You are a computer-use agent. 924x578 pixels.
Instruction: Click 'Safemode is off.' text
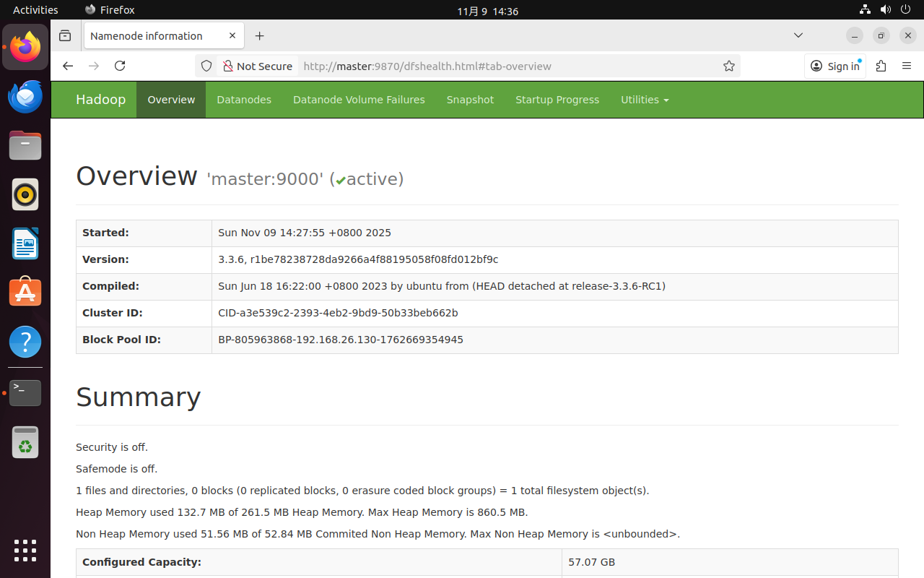(x=116, y=469)
